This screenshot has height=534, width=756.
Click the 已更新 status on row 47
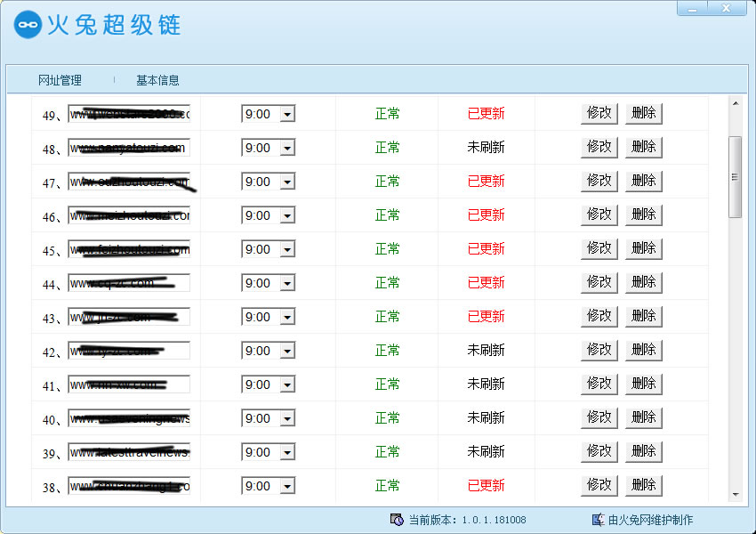click(x=485, y=181)
